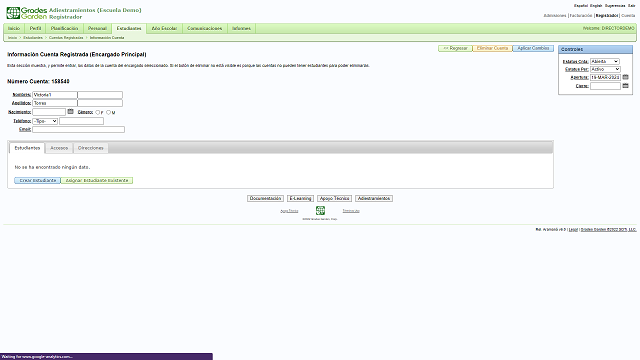Click Inicio in the breadcrumb

pos(13,38)
